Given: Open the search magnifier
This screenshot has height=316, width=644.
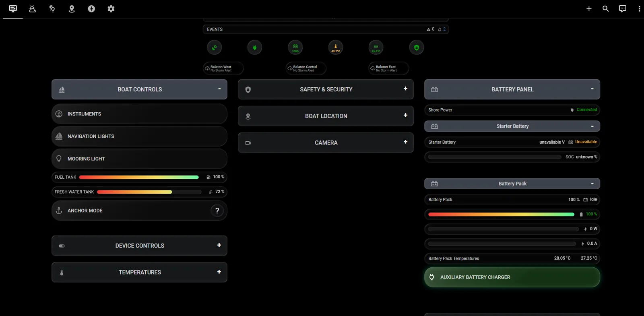Looking at the screenshot, I should (605, 9).
